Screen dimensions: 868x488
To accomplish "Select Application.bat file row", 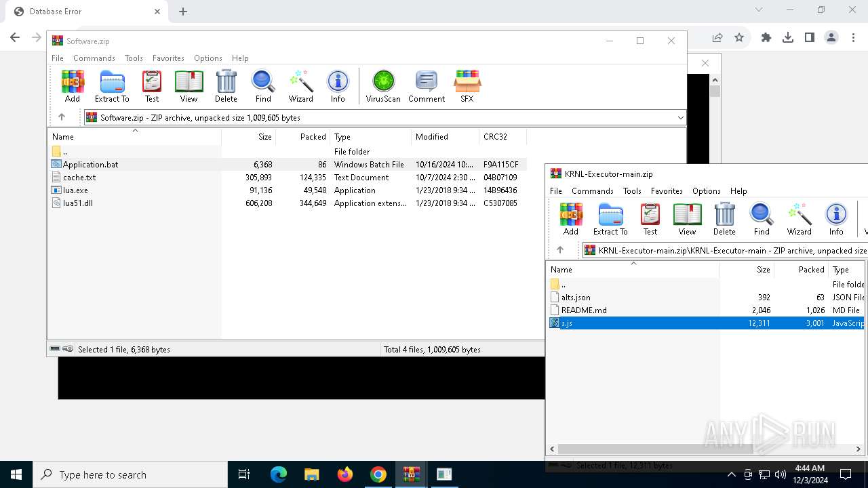I will [287, 165].
